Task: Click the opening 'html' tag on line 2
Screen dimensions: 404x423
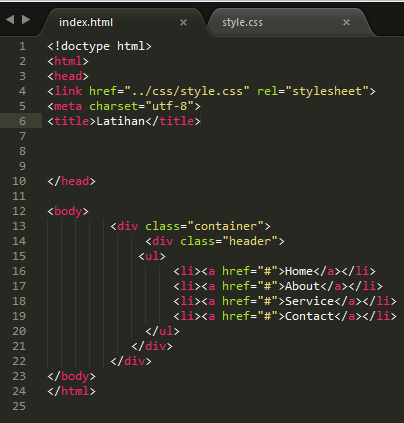Action: click(x=68, y=61)
